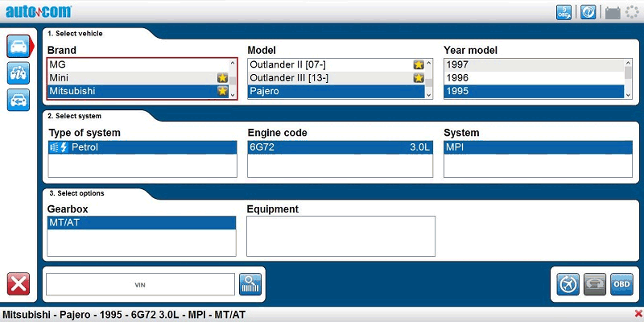Select MT/AT gearbox option
The width and height of the screenshot is (644, 322).
(x=142, y=223)
